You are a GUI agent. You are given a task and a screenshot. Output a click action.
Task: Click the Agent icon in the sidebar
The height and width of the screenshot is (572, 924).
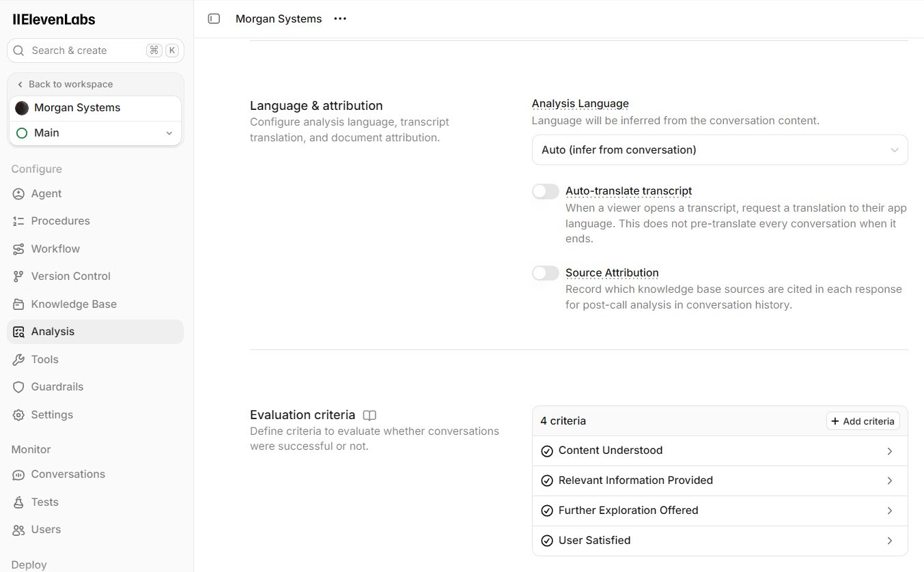pyautogui.click(x=18, y=194)
